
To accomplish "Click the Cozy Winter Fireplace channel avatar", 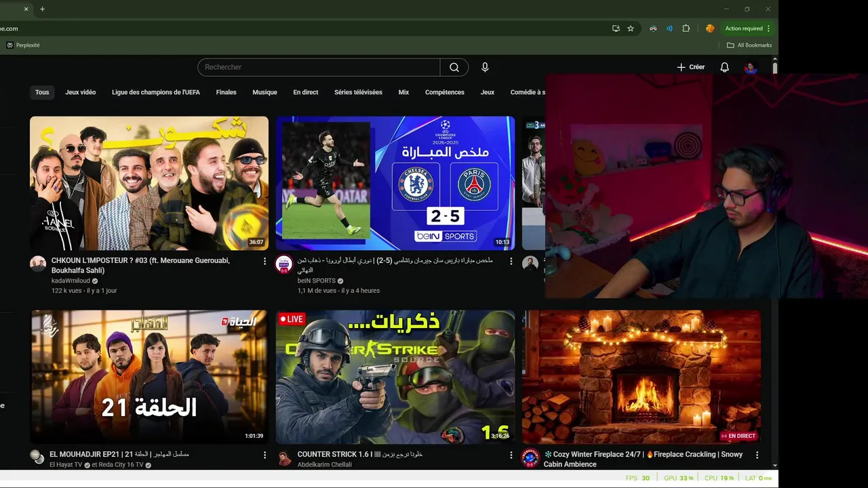I will [x=530, y=457].
